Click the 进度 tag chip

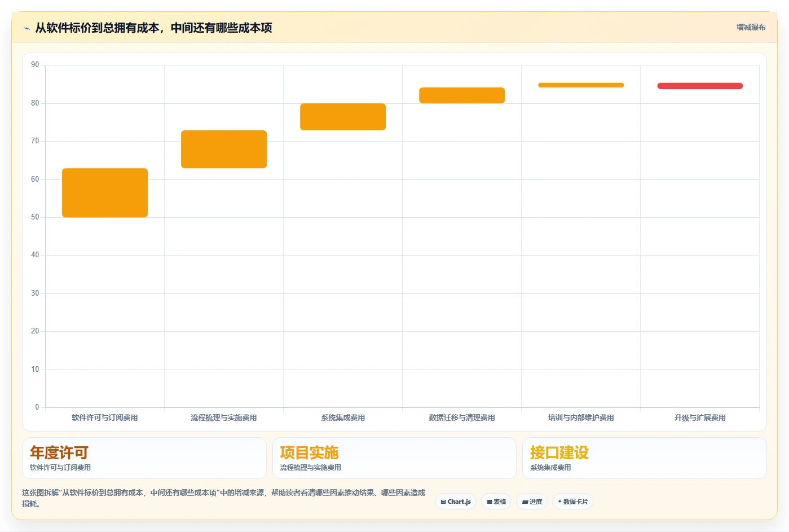point(532,502)
